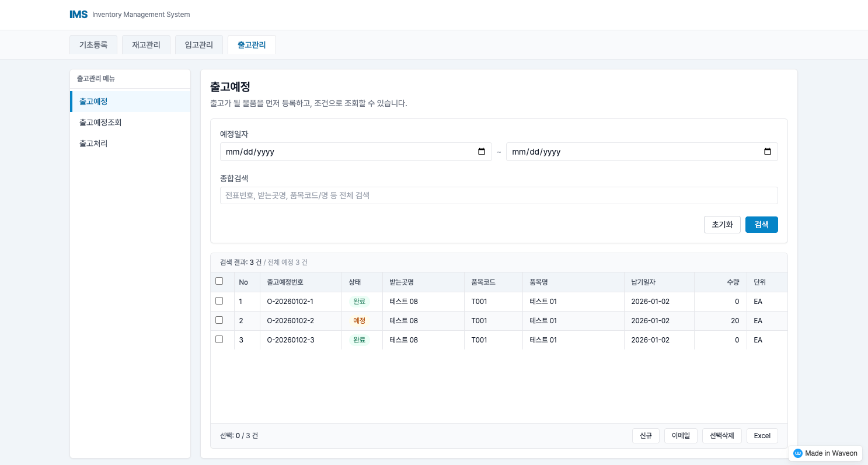The height and width of the screenshot is (465, 868).
Task: Open the start date calendar picker
Action: point(482,151)
